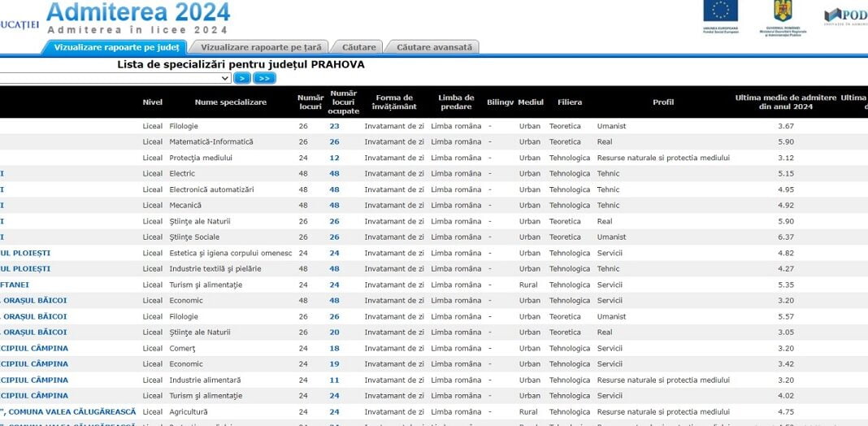This screenshot has width=868, height=426.
Task: Select the Electric specialization cell
Action: (x=182, y=173)
